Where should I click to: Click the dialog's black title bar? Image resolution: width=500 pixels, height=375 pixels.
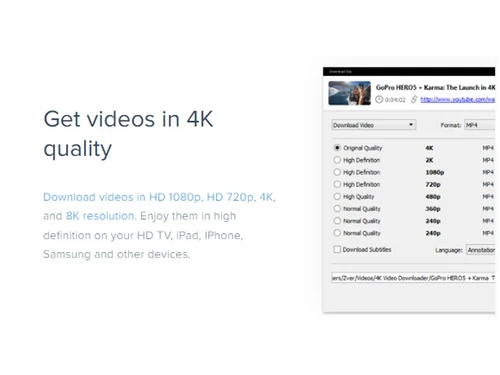pyautogui.click(x=409, y=71)
